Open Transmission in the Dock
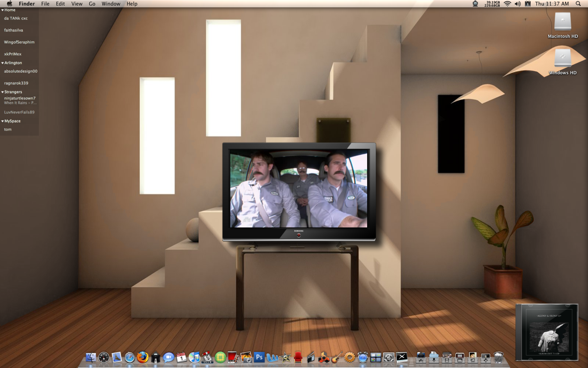The width and height of the screenshot is (588, 368). point(207,357)
